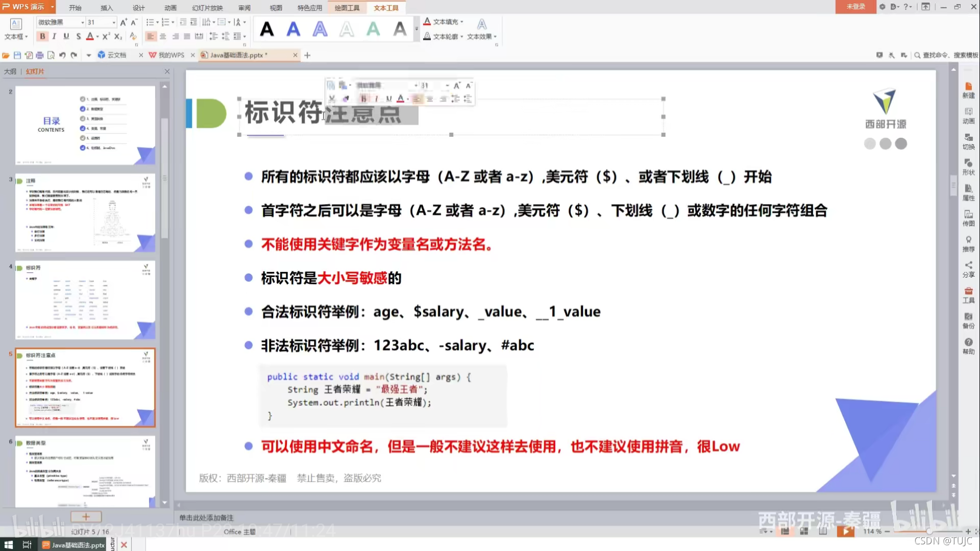Open the 插入 ribbon tab

[107, 8]
